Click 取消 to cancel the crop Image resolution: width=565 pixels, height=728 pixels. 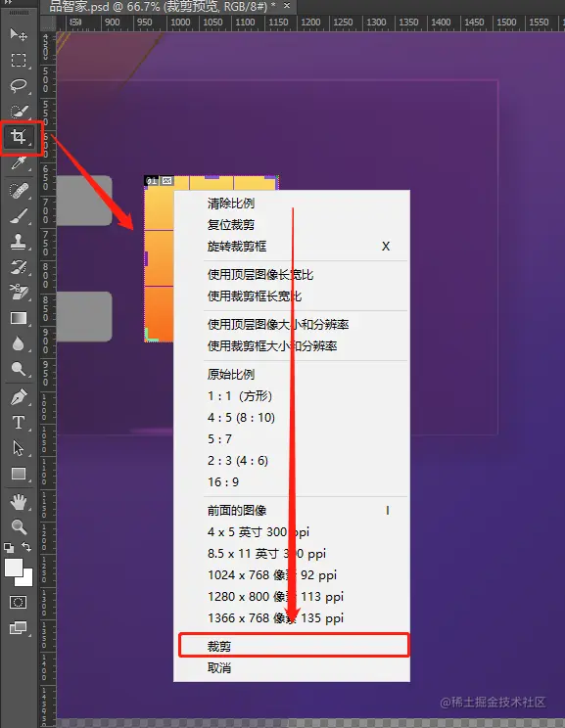point(292,668)
